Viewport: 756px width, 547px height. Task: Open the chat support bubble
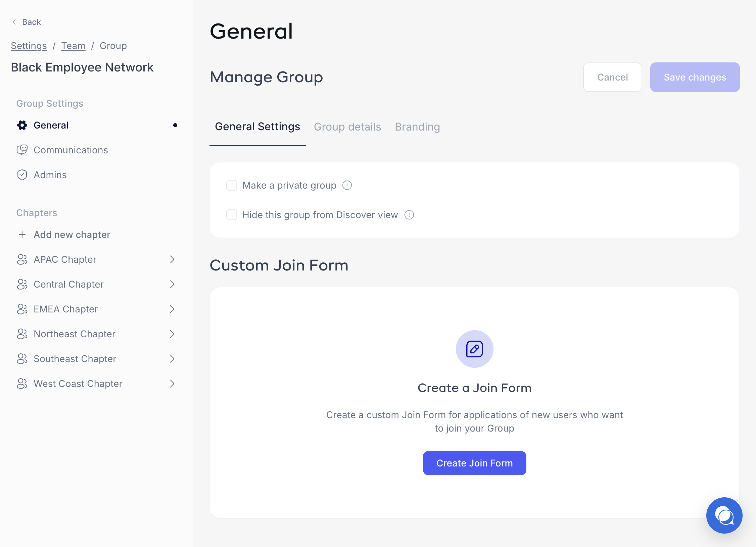724,515
